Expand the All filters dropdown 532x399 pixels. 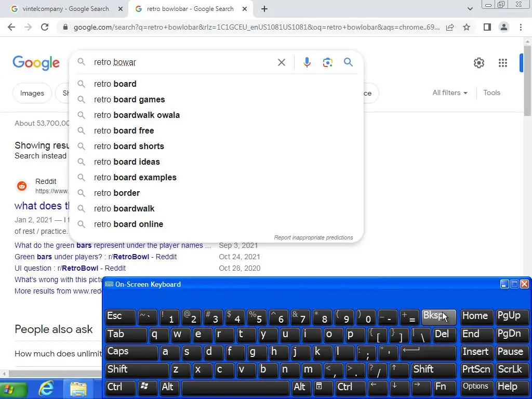[450, 92]
